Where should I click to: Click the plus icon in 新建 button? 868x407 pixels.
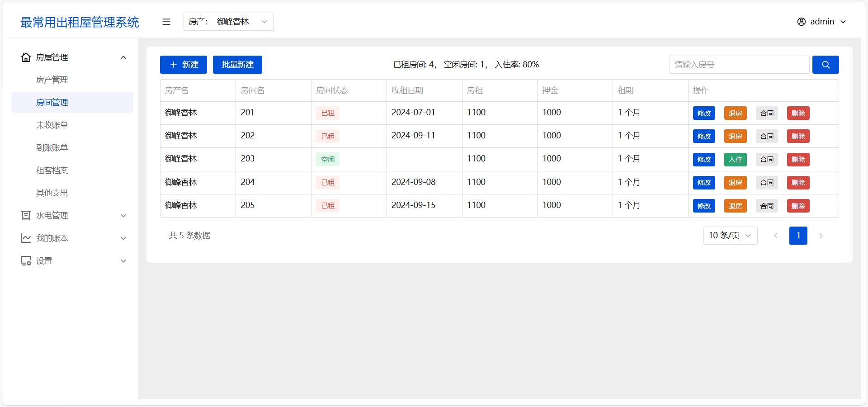click(x=173, y=65)
